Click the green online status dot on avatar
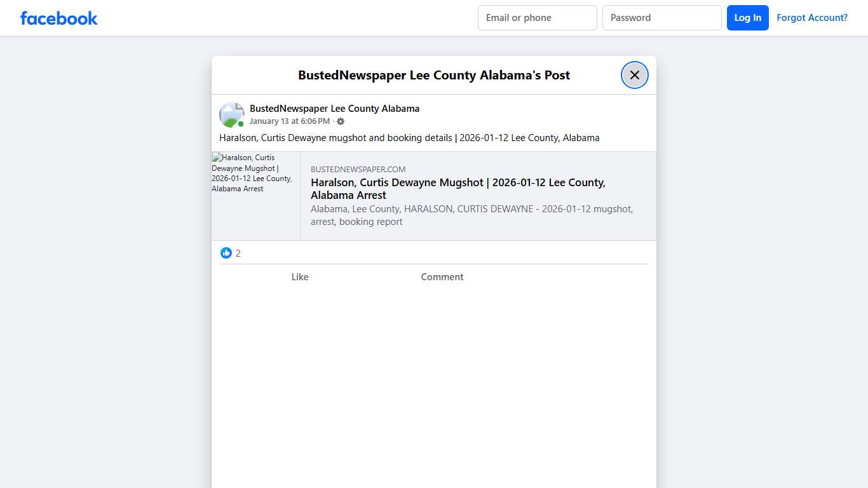This screenshot has height=488, width=868. (240, 123)
